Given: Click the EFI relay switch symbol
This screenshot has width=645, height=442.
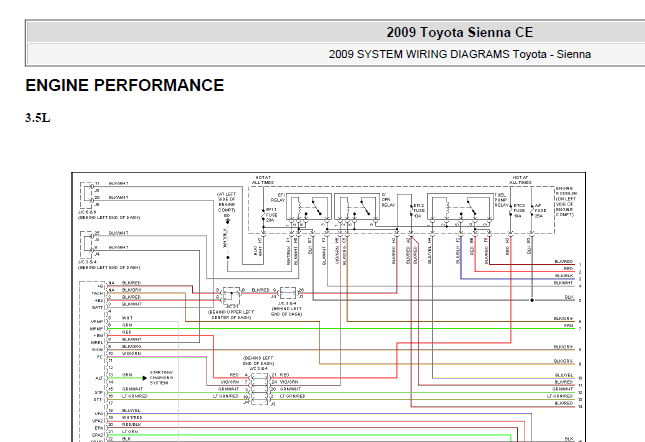Looking at the screenshot, I should tap(317, 207).
